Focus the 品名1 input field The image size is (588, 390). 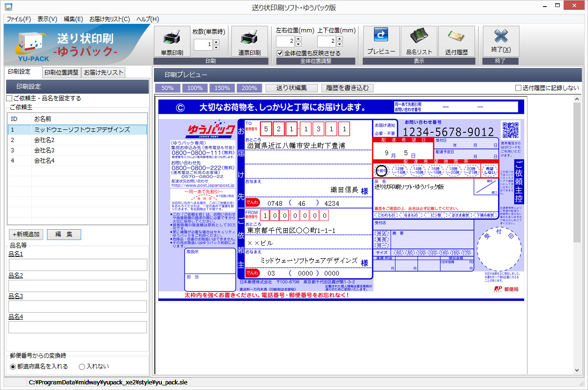tap(77, 265)
